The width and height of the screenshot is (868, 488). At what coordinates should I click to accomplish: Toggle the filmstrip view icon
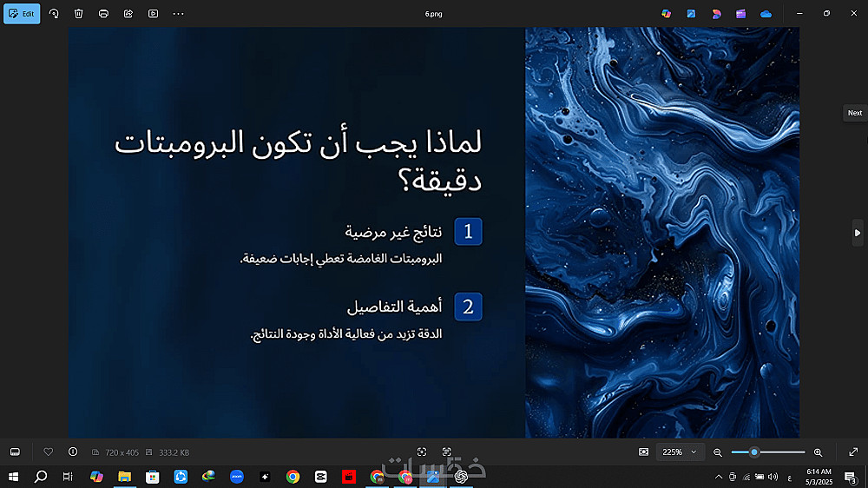(15, 452)
